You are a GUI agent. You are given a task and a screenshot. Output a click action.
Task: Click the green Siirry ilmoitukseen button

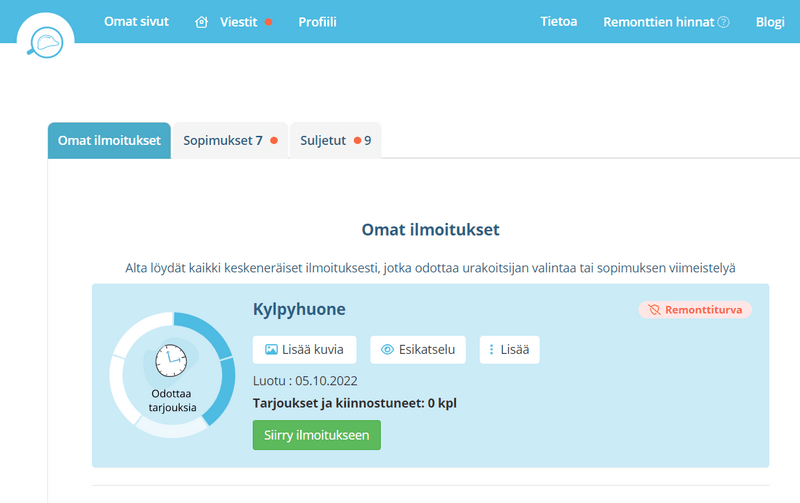317,435
